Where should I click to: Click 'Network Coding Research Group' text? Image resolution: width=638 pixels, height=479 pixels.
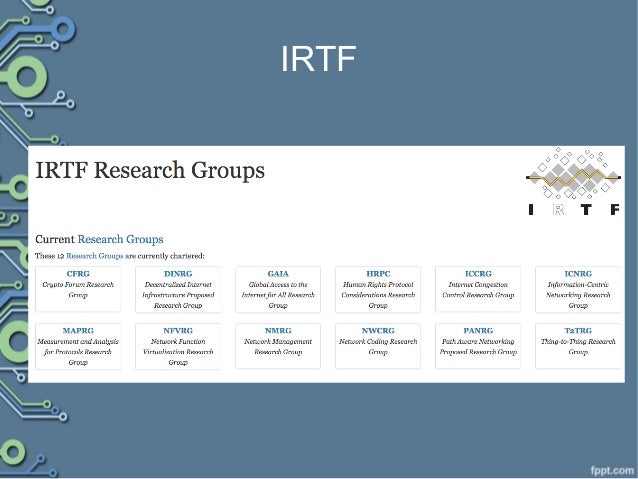tap(378, 346)
